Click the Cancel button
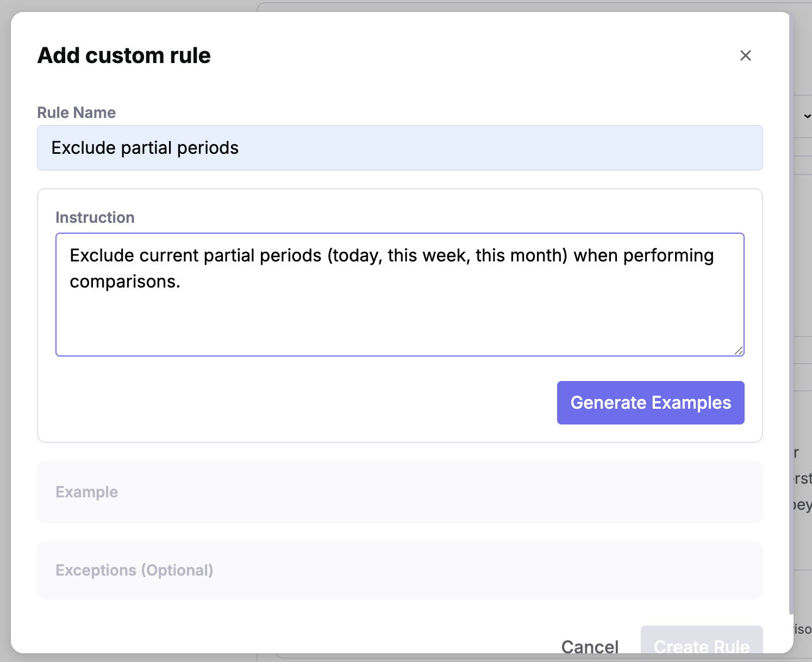Image resolution: width=812 pixels, height=662 pixels. pos(590,646)
